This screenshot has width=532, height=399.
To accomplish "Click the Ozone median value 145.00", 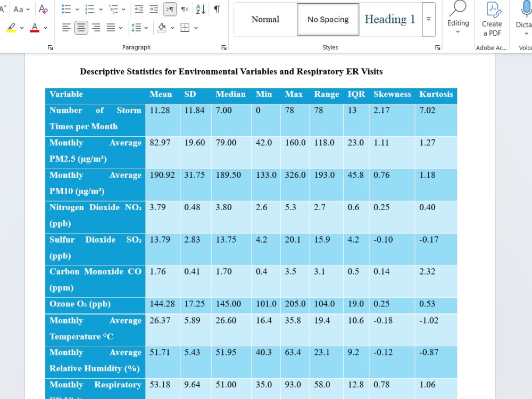I will coord(228,304).
